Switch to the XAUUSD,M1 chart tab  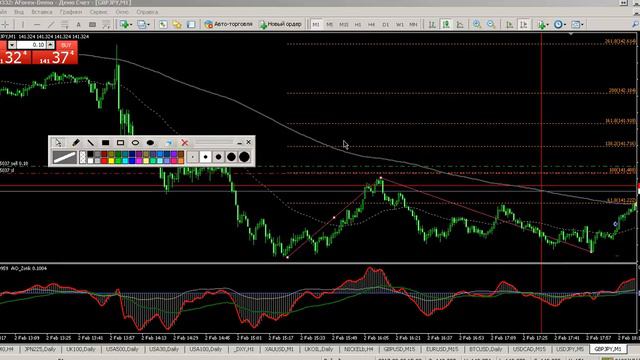point(279,349)
